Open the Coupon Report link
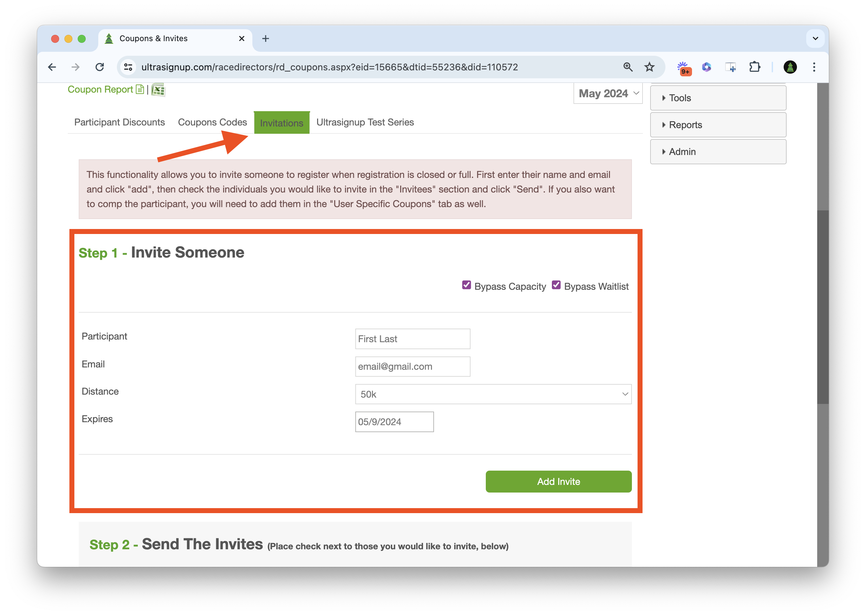The height and width of the screenshot is (616, 866). 100,90
